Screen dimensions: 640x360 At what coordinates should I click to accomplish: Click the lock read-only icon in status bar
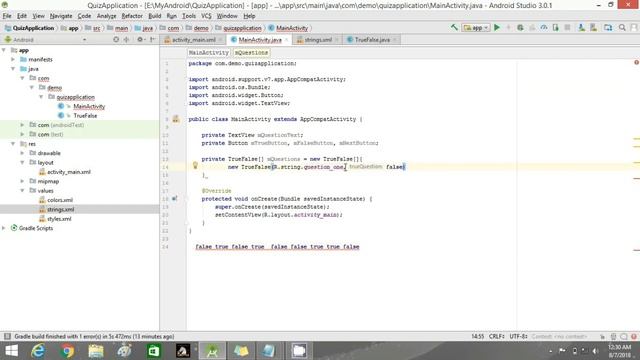[602, 336]
